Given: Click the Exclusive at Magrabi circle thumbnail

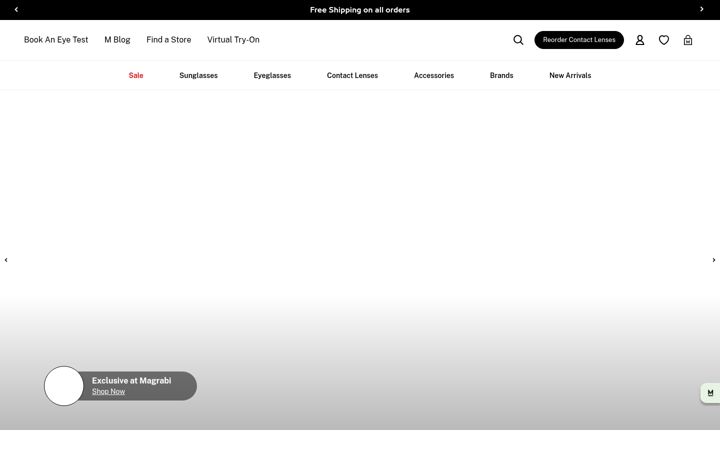Looking at the screenshot, I should (x=64, y=386).
